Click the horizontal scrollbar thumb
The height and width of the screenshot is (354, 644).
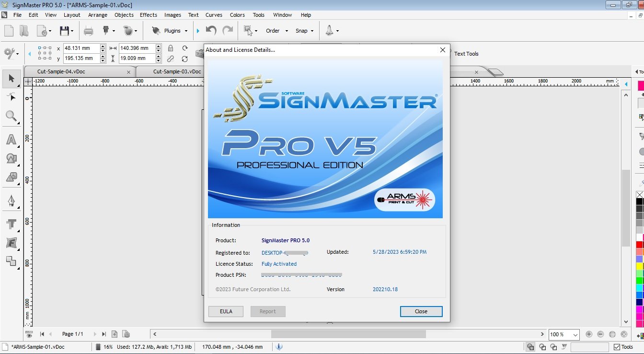[x=348, y=334]
